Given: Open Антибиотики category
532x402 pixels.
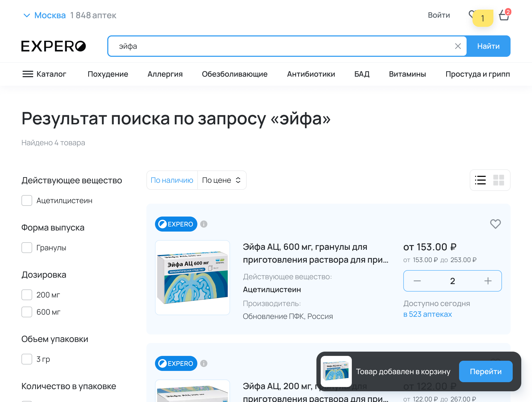Looking at the screenshot, I should click(311, 74).
